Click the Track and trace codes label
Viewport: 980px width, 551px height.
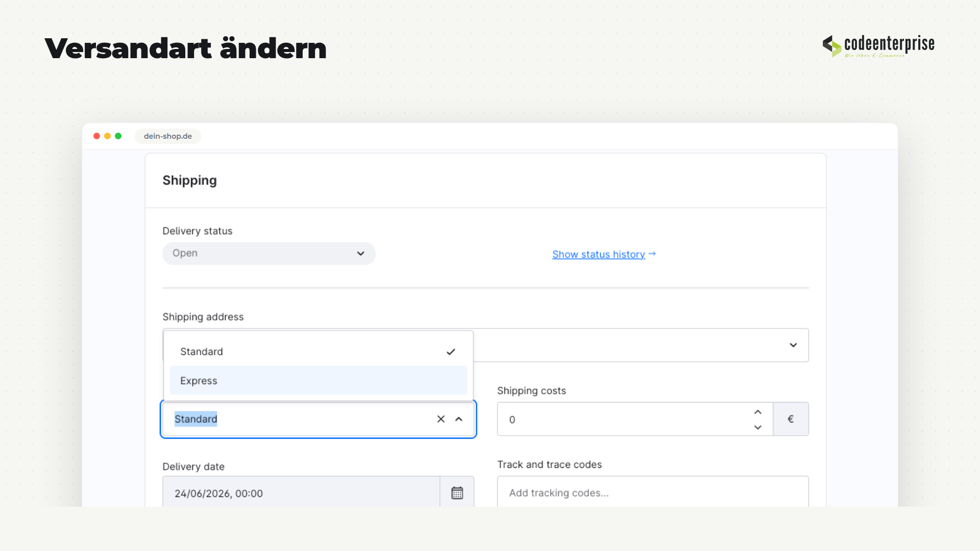click(x=550, y=464)
